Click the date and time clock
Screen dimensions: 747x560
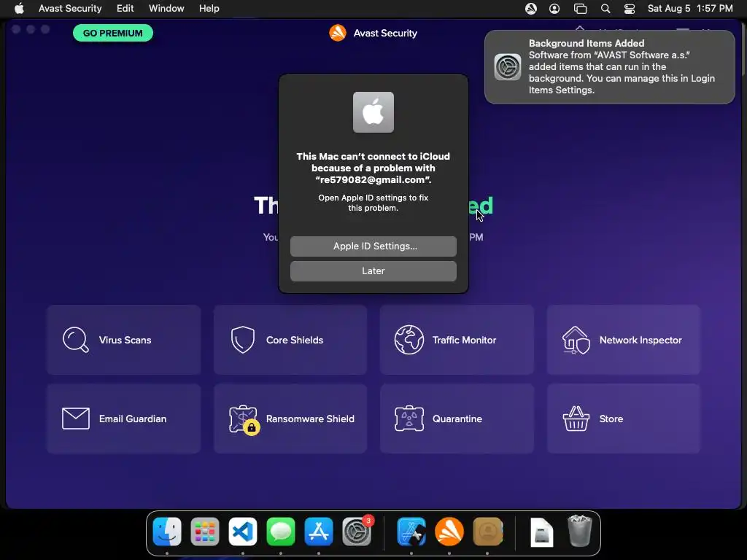click(690, 8)
